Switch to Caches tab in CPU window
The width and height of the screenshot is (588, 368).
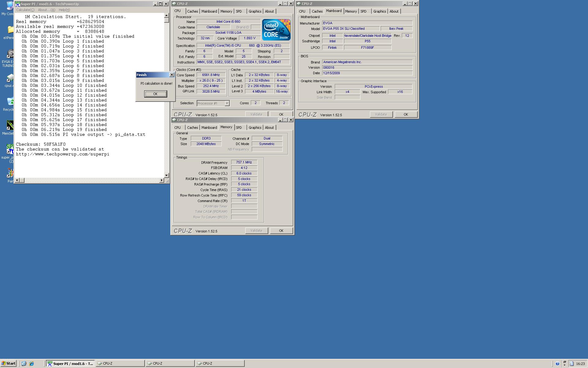click(x=192, y=11)
